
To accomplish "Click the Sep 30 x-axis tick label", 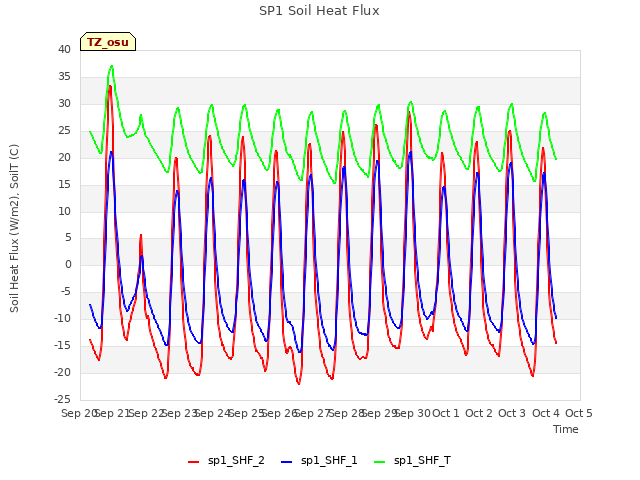I will [413, 413].
